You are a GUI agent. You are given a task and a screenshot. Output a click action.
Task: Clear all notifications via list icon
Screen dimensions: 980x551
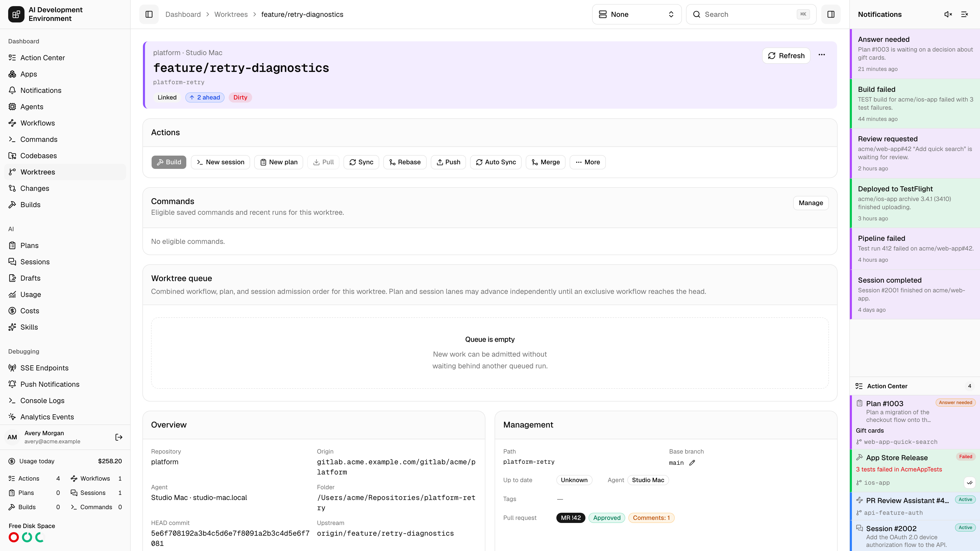[x=964, y=15]
